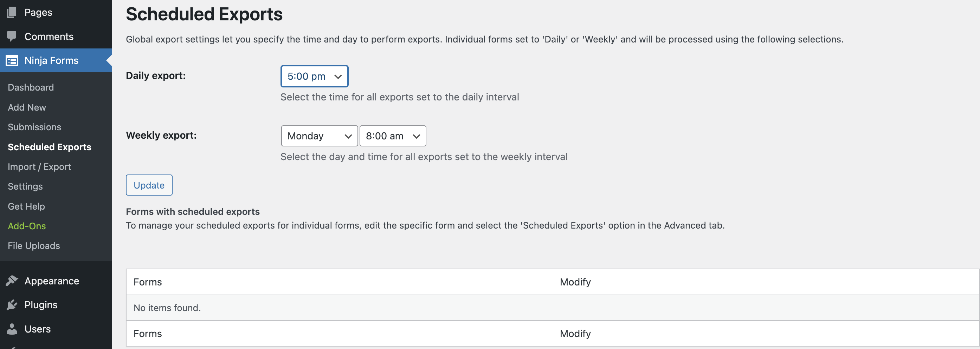This screenshot has height=349, width=980.
Task: Click the Update button
Action: click(149, 185)
